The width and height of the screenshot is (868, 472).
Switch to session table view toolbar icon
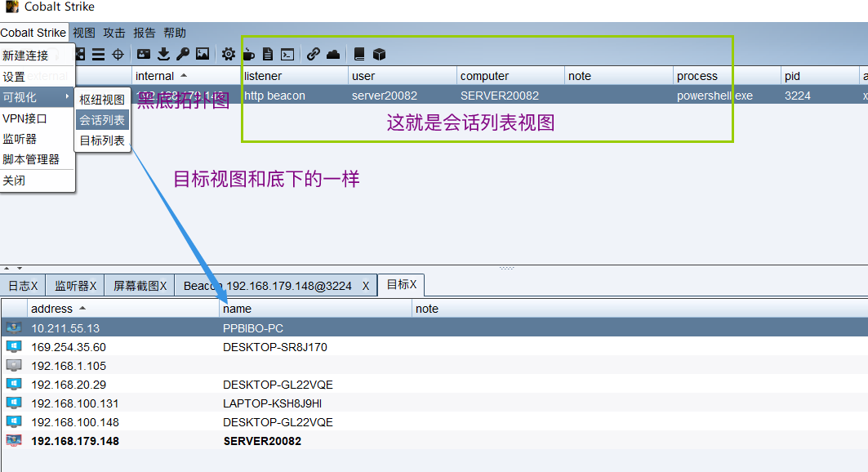tap(99, 54)
